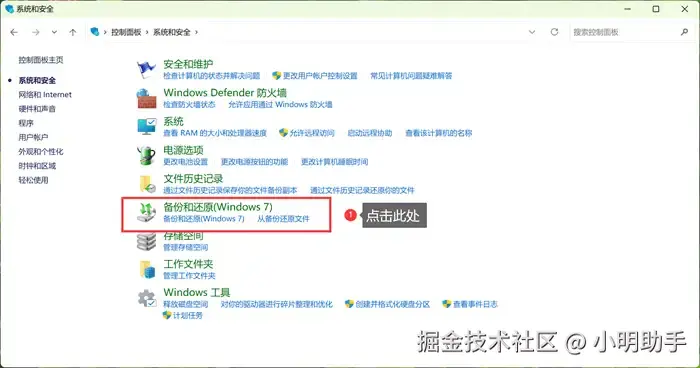700x368 pixels.
Task: Open the Windows Tools gear icon
Action: point(146,298)
